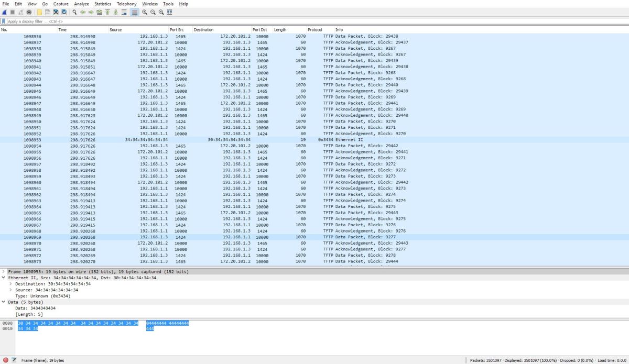This screenshot has width=629, height=364.
Task: Select packet 1098969 with Block: 9277
Action: pos(314,237)
